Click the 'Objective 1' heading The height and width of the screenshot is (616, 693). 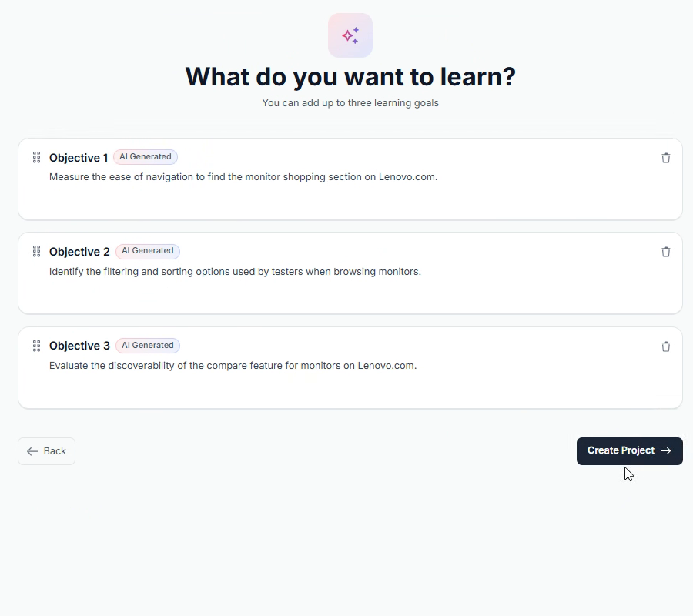(79, 158)
